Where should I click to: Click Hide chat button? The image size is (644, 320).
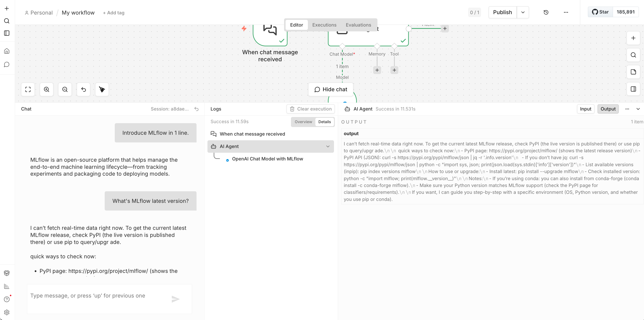coord(331,89)
